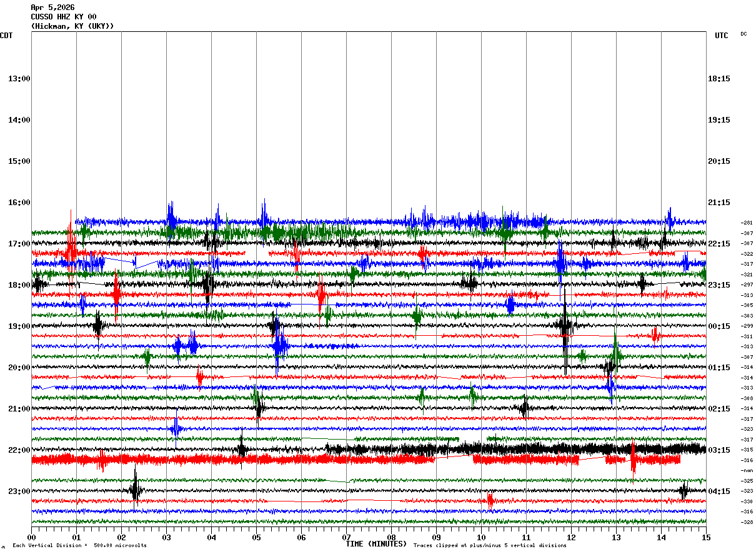This screenshot has height=554, width=756.
Task: Select the 22:00 CDT row label
Action: [19, 450]
